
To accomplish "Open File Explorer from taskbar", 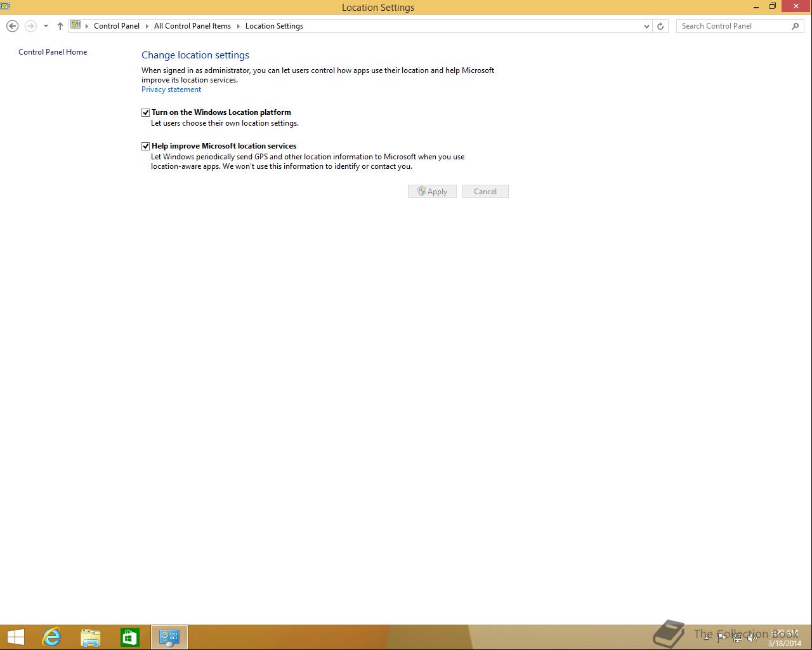I will 91,637.
